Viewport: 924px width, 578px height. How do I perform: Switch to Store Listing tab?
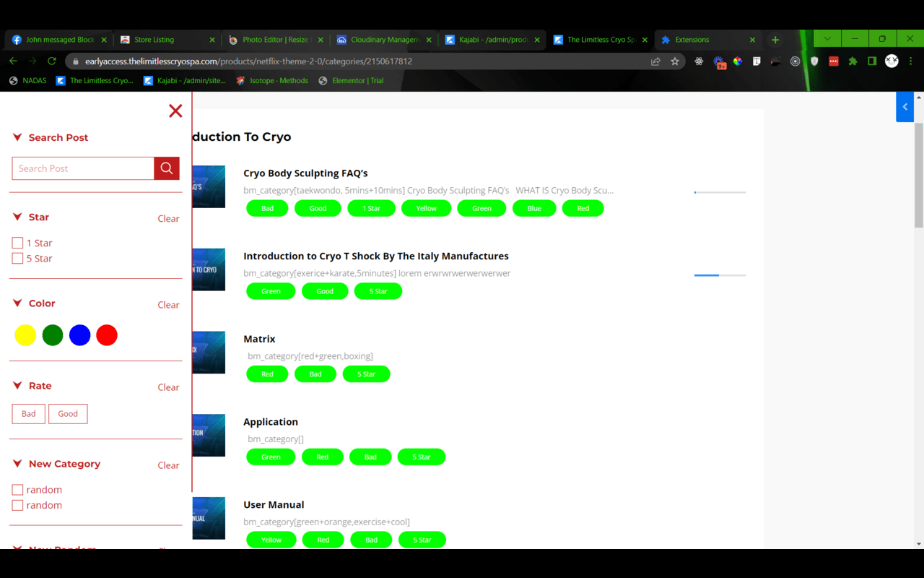coord(167,40)
